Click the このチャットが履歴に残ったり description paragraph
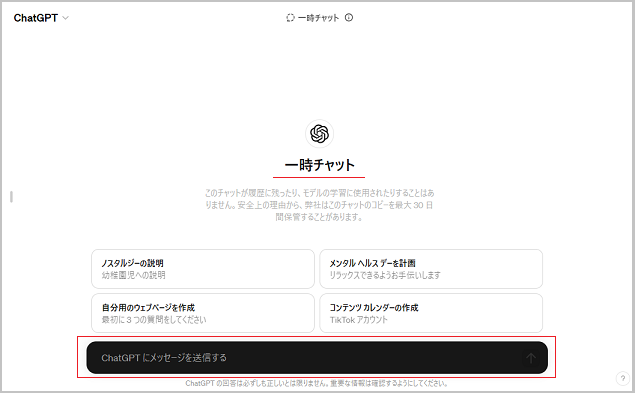The width and height of the screenshot is (635, 393). (319, 205)
